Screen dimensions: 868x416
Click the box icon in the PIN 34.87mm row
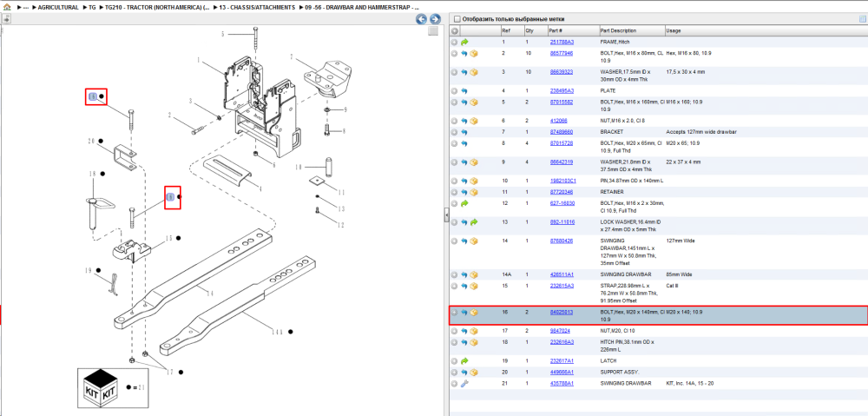(x=474, y=181)
